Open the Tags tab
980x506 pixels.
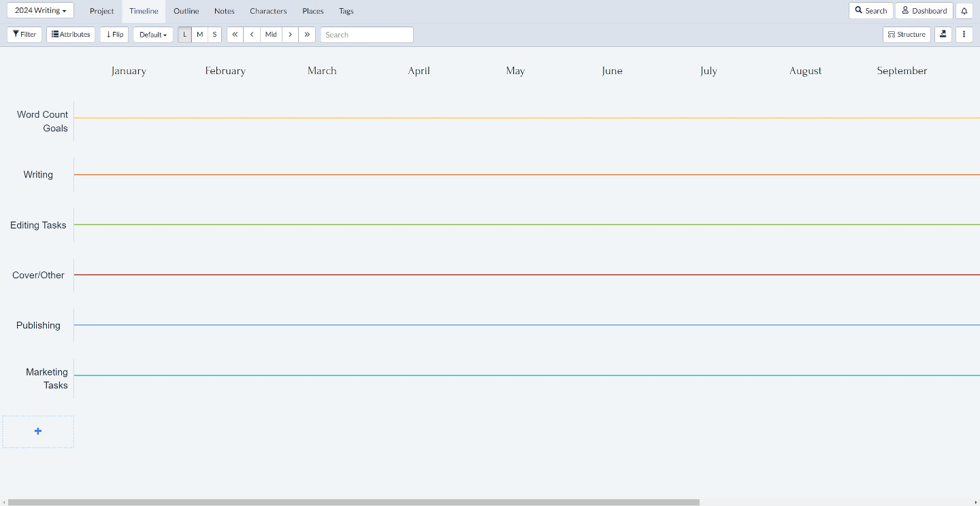pyautogui.click(x=346, y=12)
